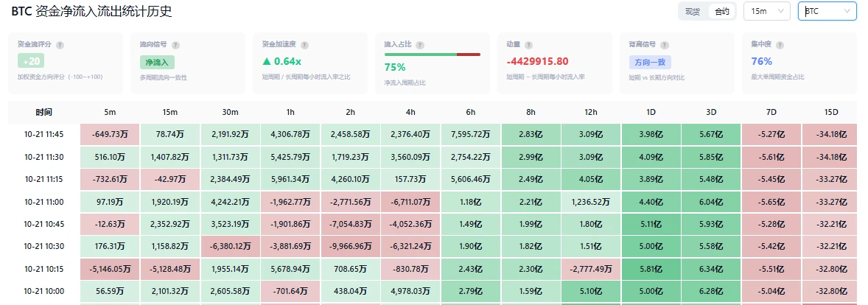This screenshot has width=868, height=305.
Task: Click the 5m column header
Action: click(x=111, y=113)
